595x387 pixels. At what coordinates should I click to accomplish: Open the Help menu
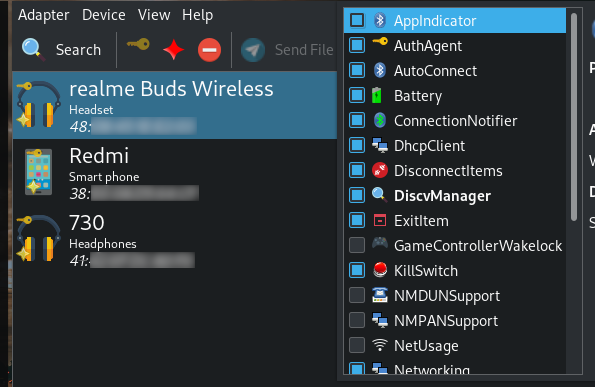198,16
